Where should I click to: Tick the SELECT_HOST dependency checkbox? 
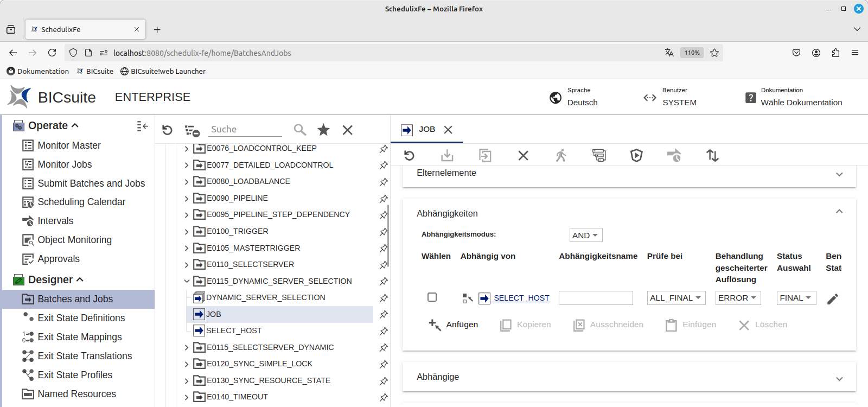pyautogui.click(x=432, y=297)
